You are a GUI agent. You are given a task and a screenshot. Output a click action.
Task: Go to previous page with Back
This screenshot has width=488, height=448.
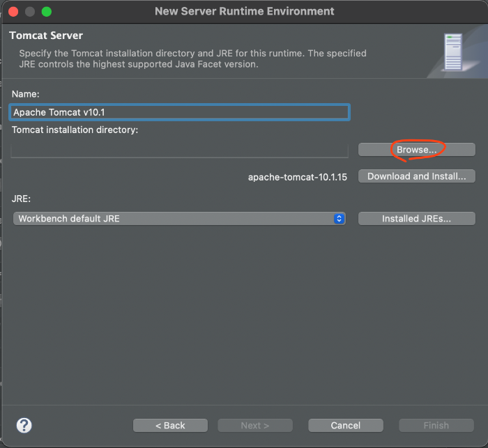pos(170,425)
